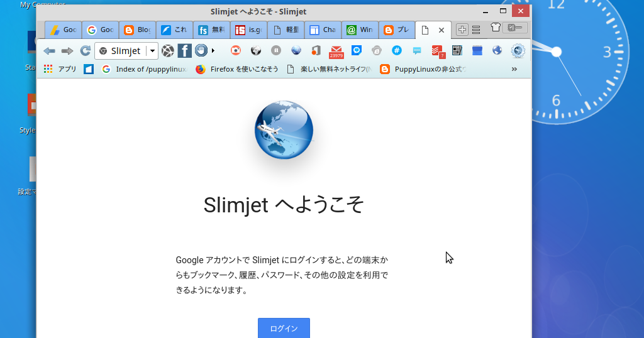Screen dimensions: 644x338
Task: Open the red Todoist extension icon
Action: 438,52
